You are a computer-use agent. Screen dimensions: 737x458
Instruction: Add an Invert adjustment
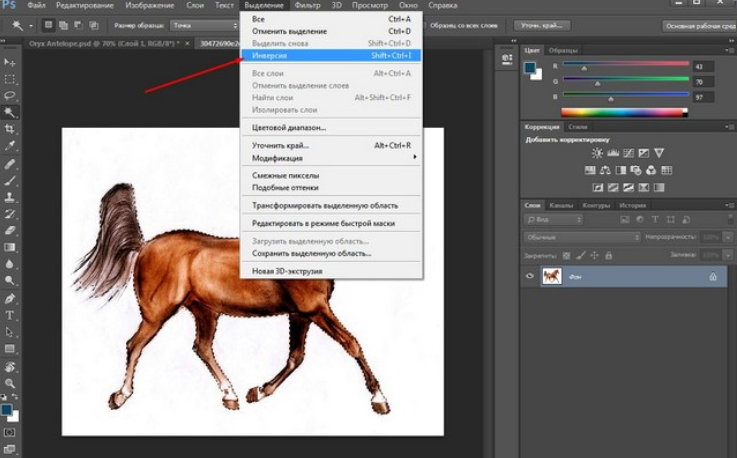click(598, 188)
